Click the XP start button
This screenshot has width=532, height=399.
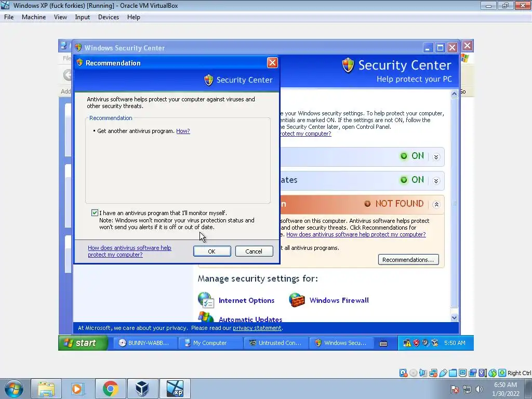[83, 343]
